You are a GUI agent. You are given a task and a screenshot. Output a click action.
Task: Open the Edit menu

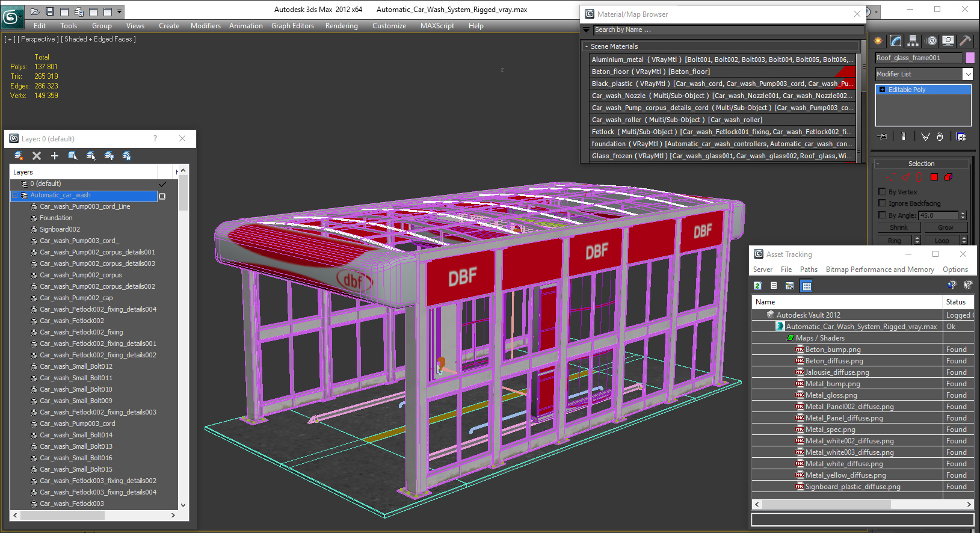point(40,26)
